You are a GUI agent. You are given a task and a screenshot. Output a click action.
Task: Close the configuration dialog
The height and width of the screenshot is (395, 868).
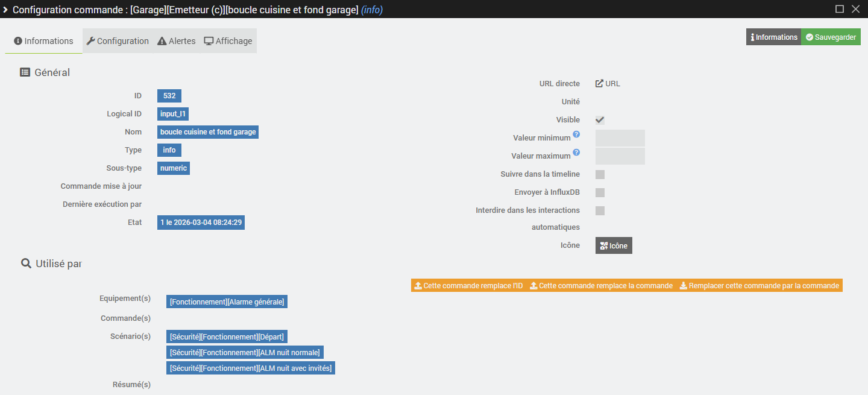click(x=855, y=9)
